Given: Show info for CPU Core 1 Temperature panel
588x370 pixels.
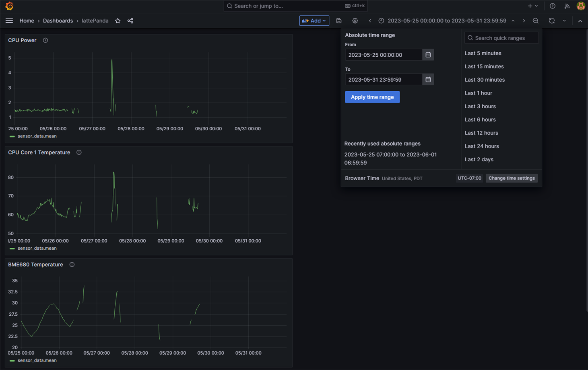Looking at the screenshot, I should click(x=79, y=152).
